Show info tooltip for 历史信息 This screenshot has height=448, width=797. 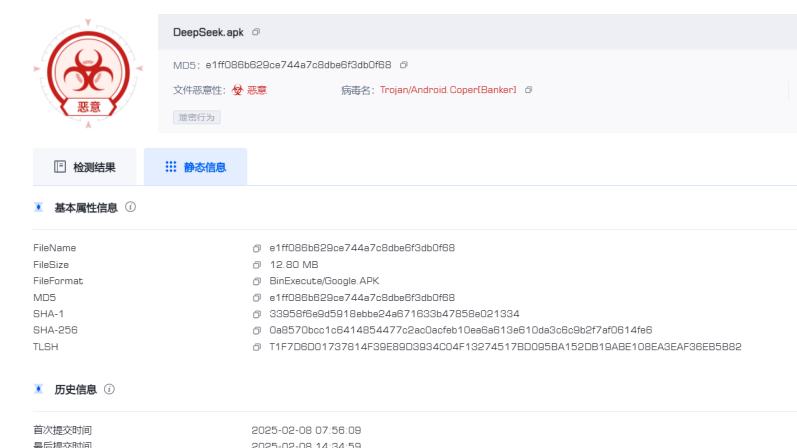(109, 389)
